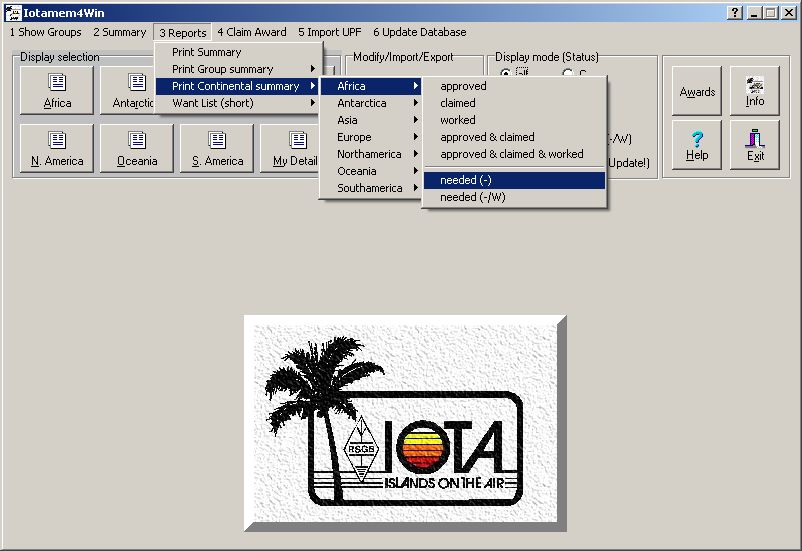Open the 5 Import UPF menu
The width and height of the screenshot is (802, 551).
coord(329,32)
